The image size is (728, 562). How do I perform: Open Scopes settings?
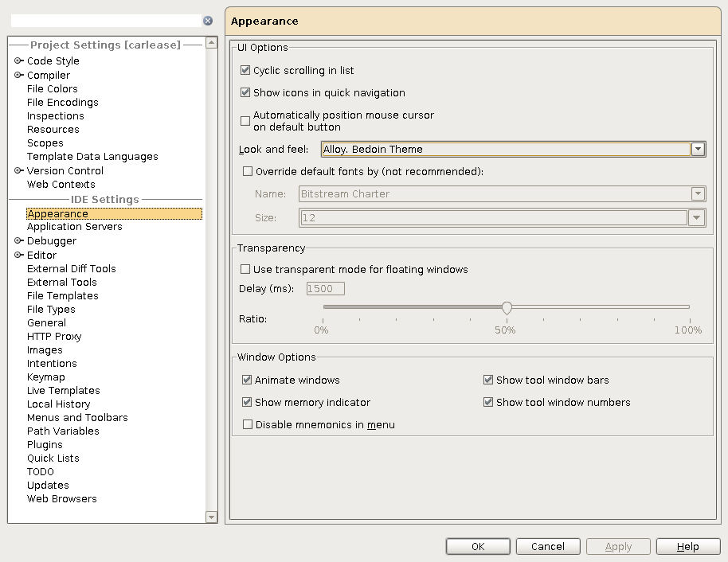click(x=45, y=143)
